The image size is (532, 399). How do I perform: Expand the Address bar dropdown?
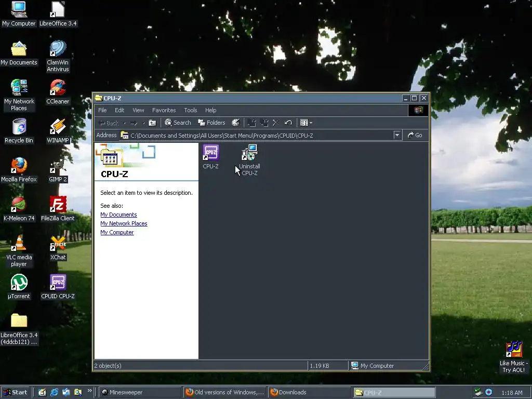coord(397,135)
